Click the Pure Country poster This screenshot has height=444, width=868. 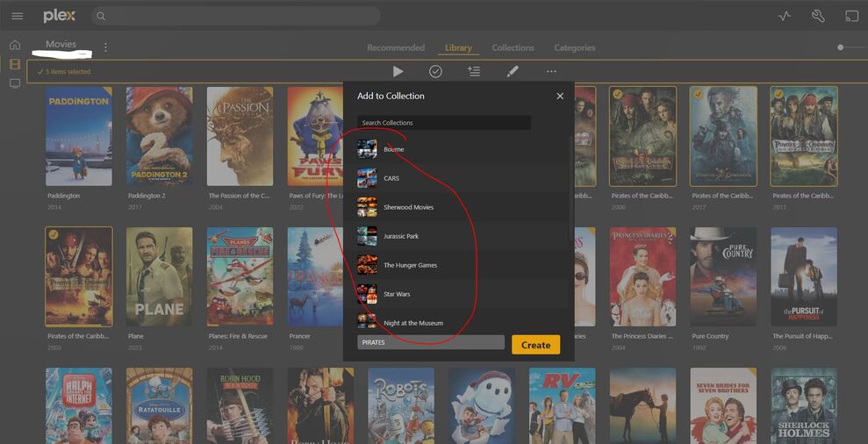723,276
